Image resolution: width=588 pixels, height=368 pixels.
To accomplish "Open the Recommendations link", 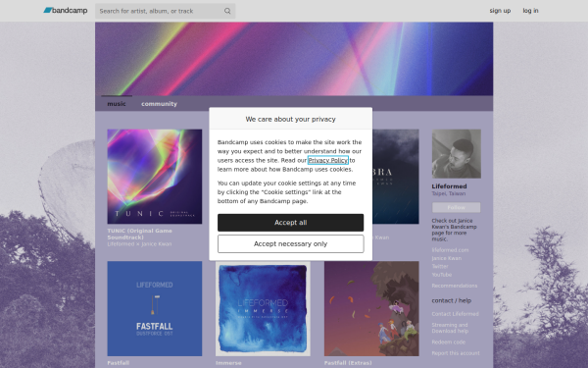I will [455, 286].
